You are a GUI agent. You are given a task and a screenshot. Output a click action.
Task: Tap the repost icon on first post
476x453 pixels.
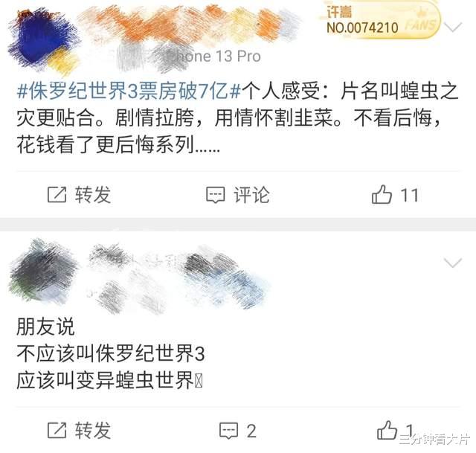point(57,195)
